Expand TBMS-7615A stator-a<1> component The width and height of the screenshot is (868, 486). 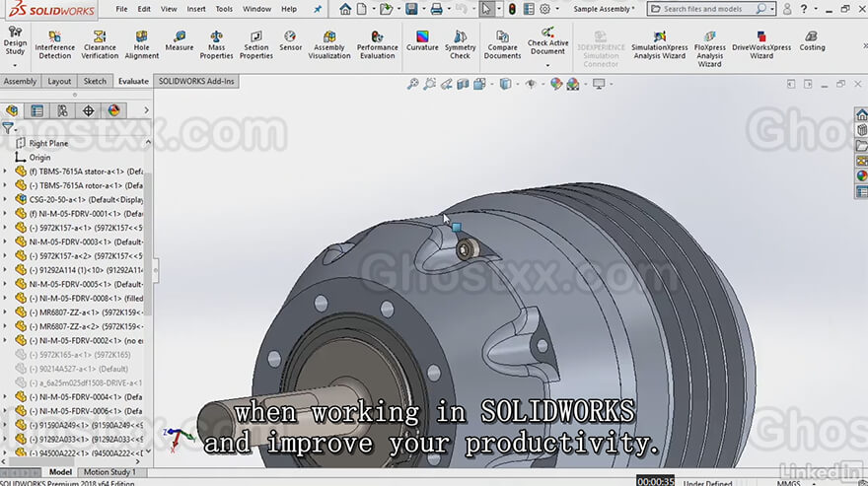5,172
